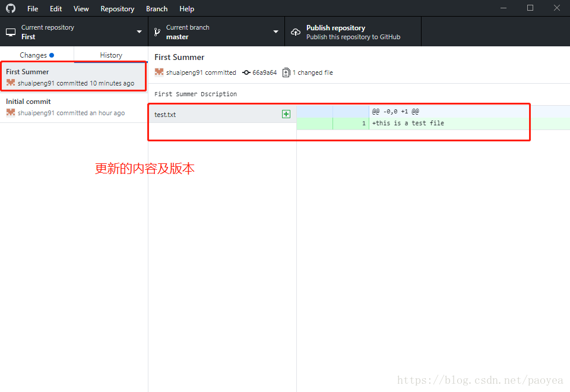Click Publish repository button text
This screenshot has width=570, height=392.
click(335, 28)
